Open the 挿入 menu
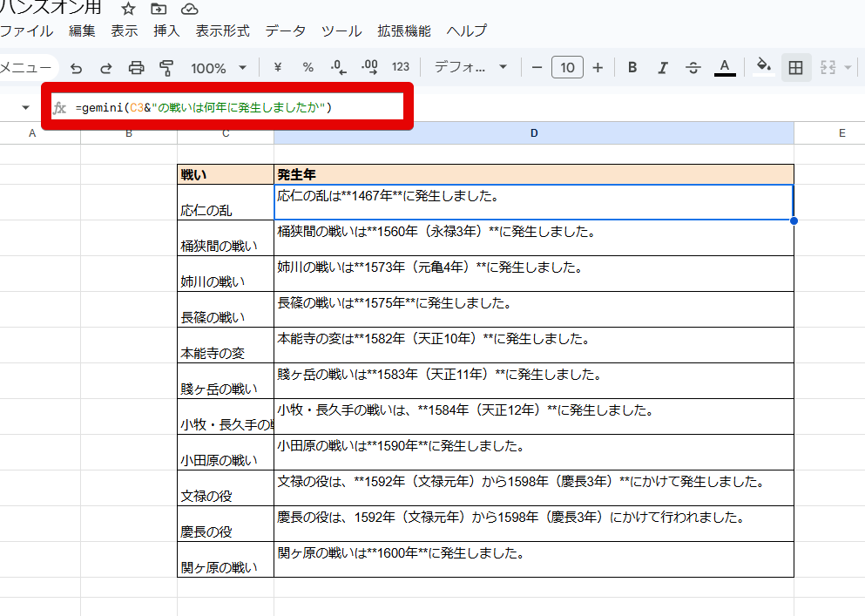 click(x=166, y=30)
